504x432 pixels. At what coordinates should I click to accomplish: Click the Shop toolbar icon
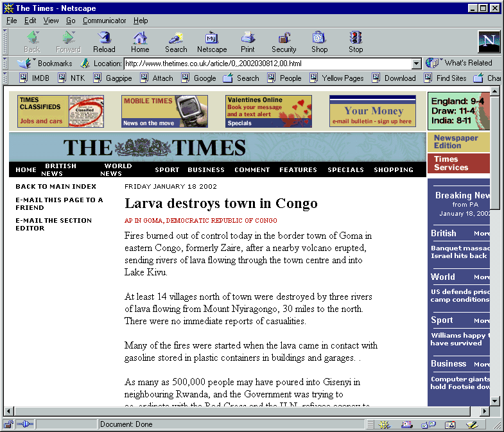319,39
